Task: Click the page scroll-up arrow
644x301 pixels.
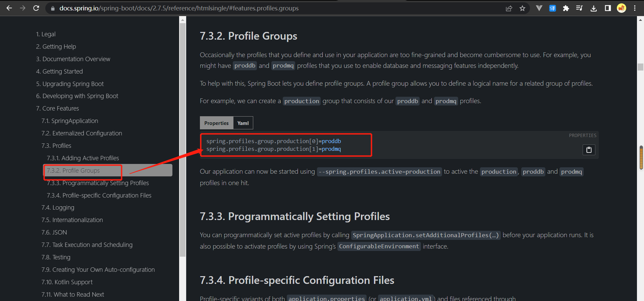Action: tap(640, 20)
